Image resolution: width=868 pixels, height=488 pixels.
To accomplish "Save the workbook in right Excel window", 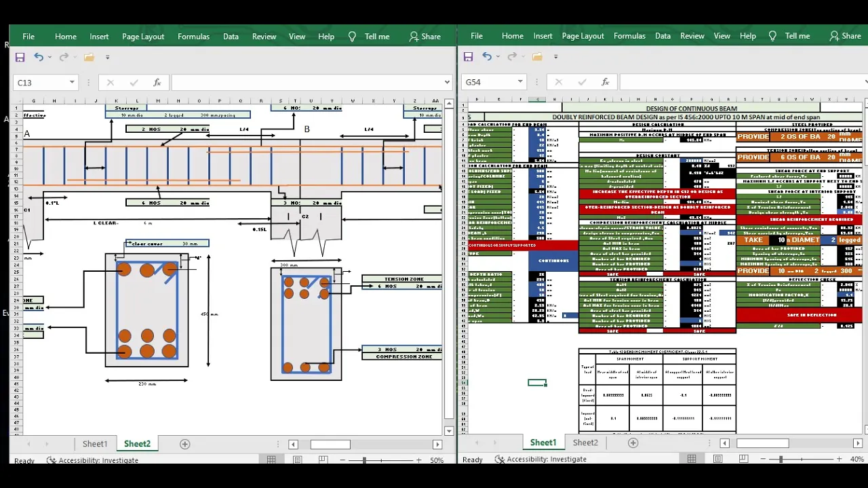I will (x=468, y=57).
